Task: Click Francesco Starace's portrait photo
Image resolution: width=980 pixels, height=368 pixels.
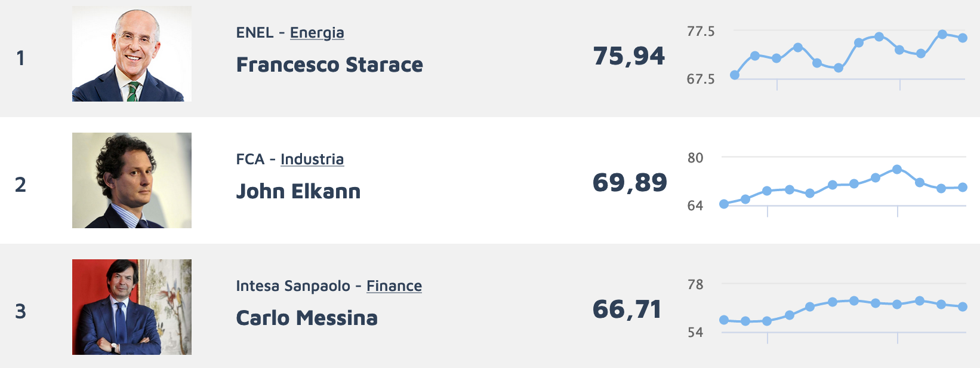Action: coord(132,54)
